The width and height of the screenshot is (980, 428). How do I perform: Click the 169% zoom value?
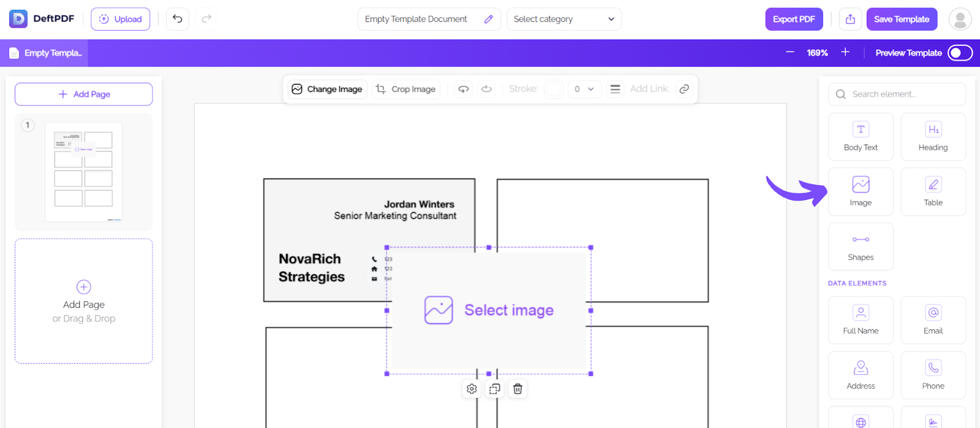817,53
